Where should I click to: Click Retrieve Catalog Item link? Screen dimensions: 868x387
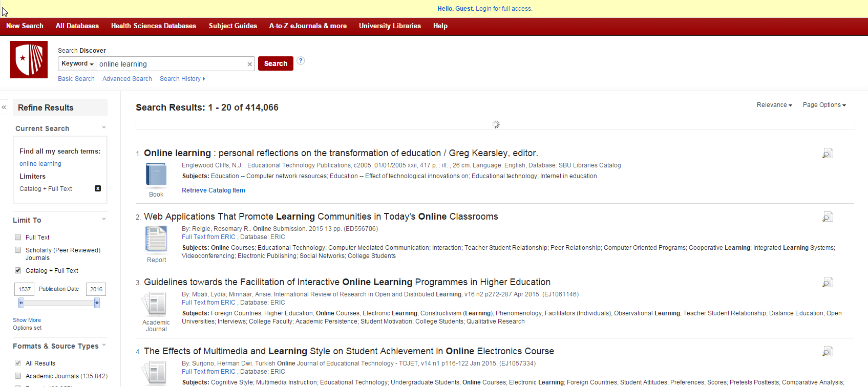click(x=214, y=190)
